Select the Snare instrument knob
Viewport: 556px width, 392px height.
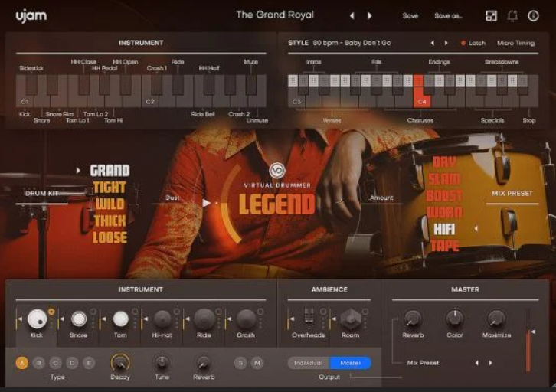79,318
